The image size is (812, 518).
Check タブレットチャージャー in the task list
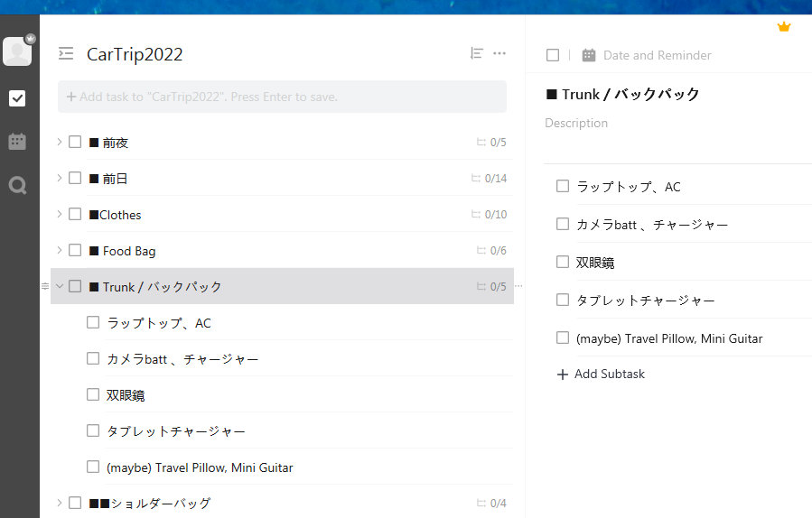tap(93, 430)
